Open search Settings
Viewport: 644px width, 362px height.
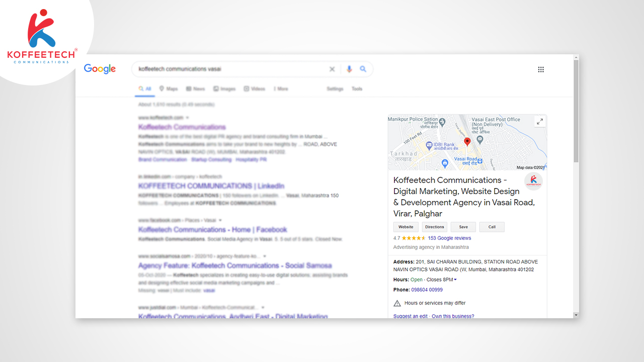tap(335, 89)
